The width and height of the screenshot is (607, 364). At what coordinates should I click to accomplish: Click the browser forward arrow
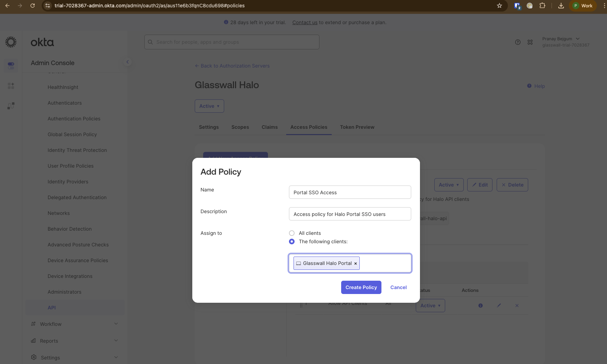(x=20, y=6)
